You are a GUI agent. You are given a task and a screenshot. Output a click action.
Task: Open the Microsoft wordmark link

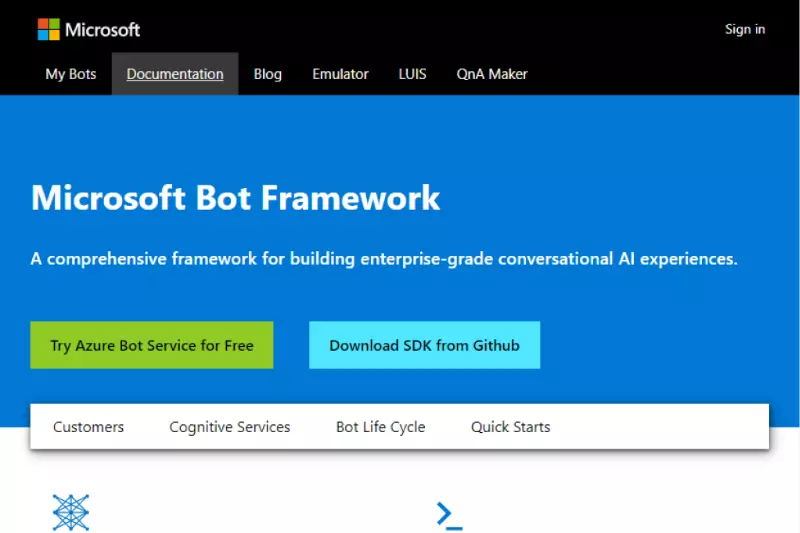(103, 30)
